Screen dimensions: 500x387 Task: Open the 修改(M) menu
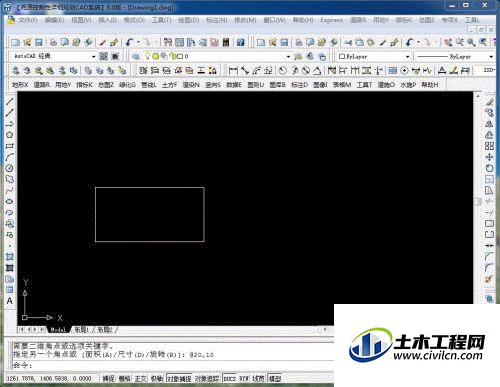pos(245,20)
